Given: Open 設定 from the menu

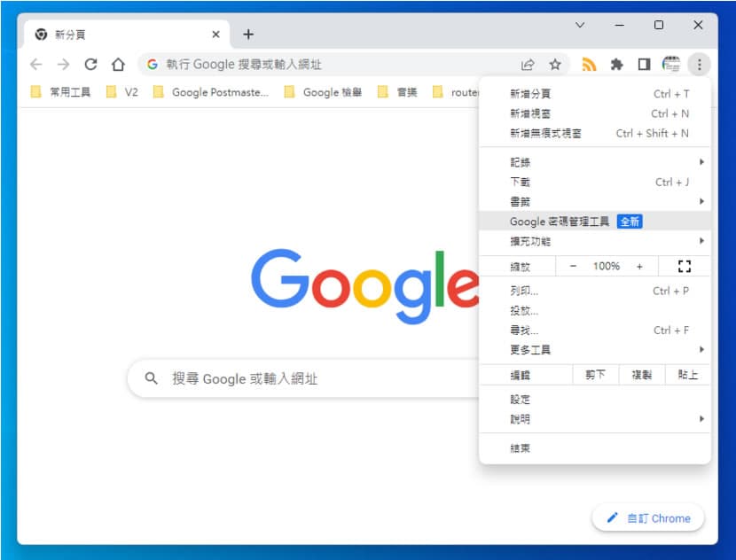Looking at the screenshot, I should pyautogui.click(x=595, y=400).
